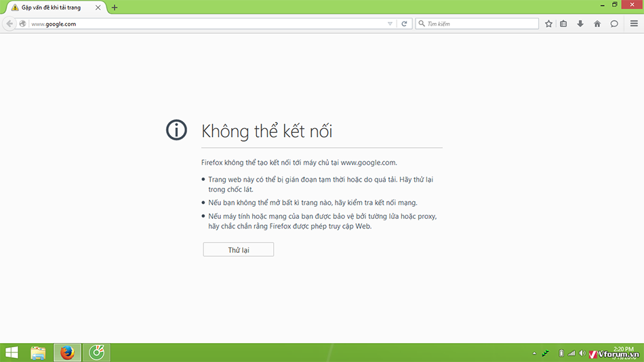This screenshot has width=644, height=362.
Task: Click the site identity globe icon
Action: 23,24
